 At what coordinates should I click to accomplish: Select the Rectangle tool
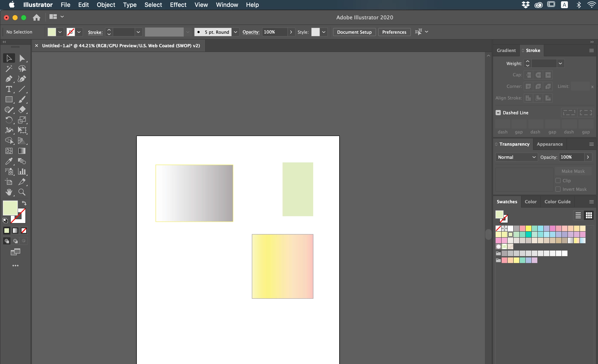pyautogui.click(x=9, y=99)
